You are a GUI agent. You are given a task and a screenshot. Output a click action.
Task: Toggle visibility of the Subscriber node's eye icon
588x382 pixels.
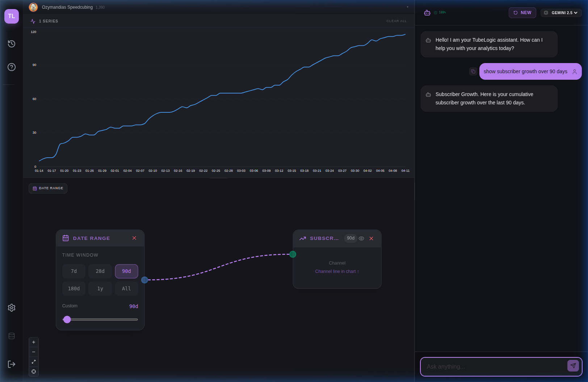coord(361,238)
